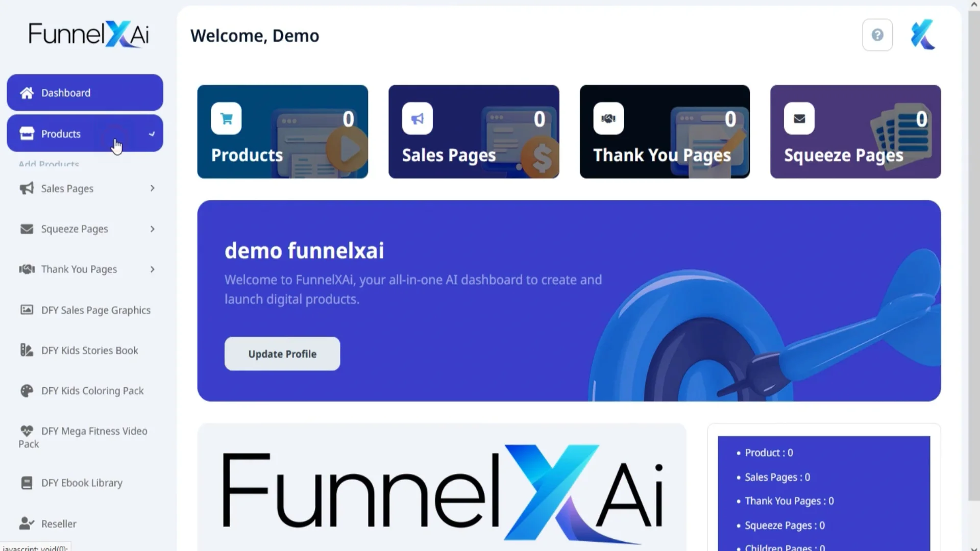980x551 pixels.
Task: Expand the Squeeze Pages sidebar section
Action: point(152,229)
